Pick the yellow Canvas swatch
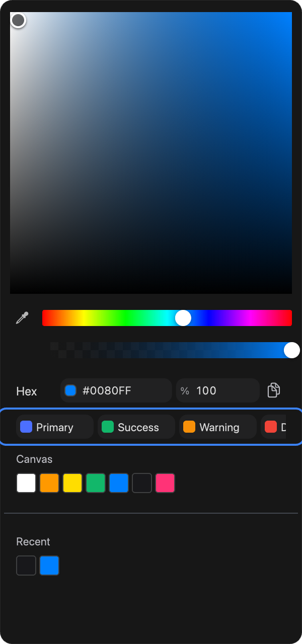The height and width of the screenshot is (644, 302). coord(72,483)
